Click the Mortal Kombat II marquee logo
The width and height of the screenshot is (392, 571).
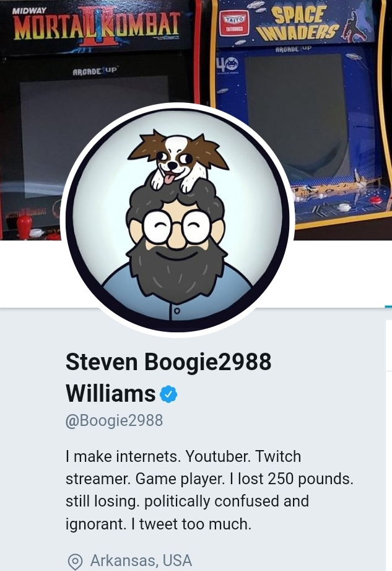pos(97,26)
